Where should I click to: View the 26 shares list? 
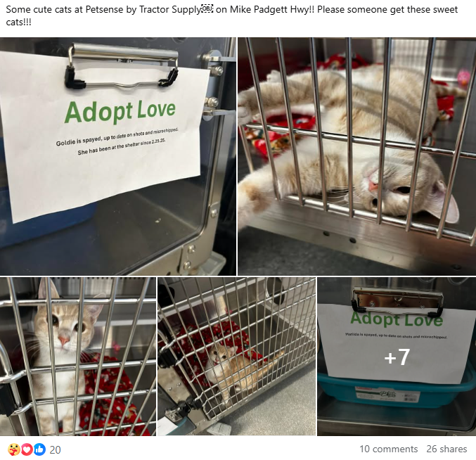point(446,449)
